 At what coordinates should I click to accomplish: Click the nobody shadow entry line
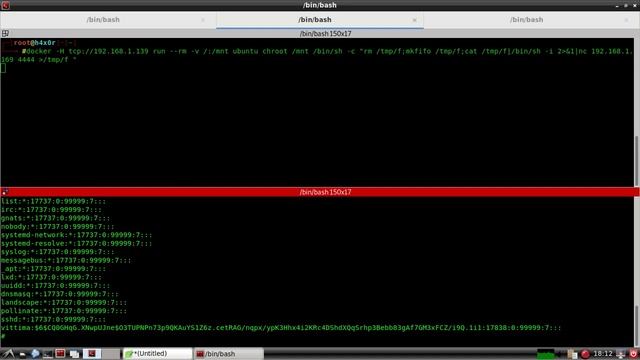pos(57,227)
